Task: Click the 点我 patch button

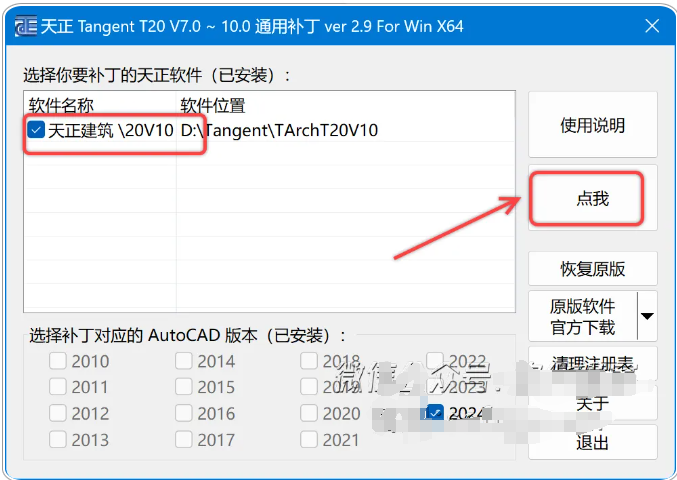Action: coord(593,198)
